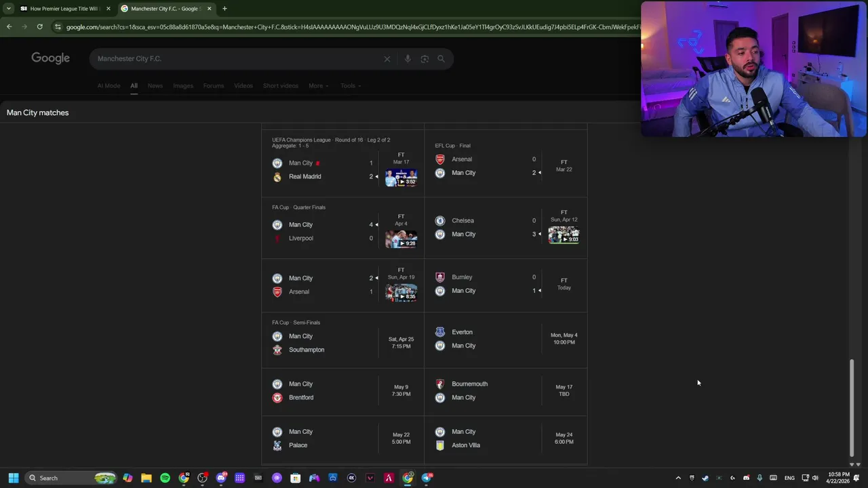Open the Everton vs Man City fixture
Image resolution: width=868 pixels, height=488 pixels.
(506, 339)
